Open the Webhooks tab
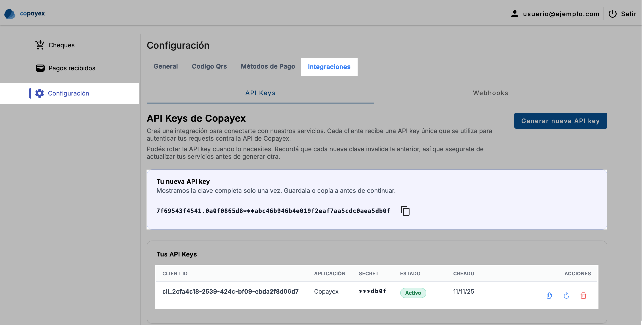Screen dimensions: 644x325 (x=490, y=93)
